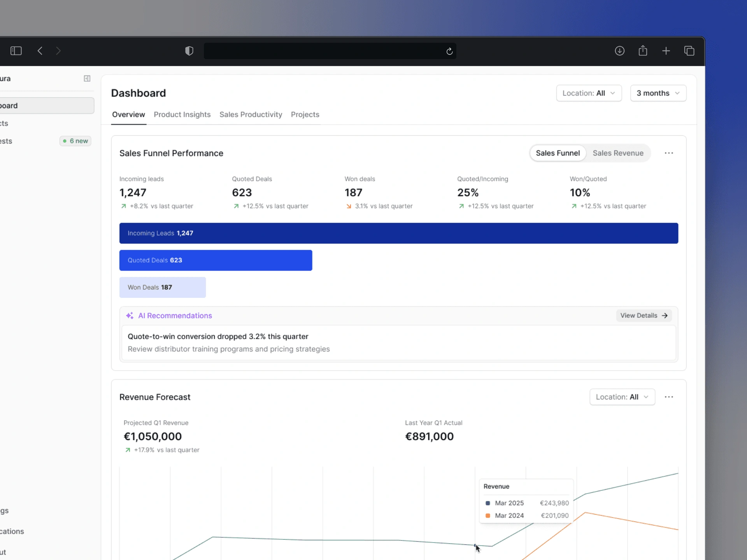Expand the 3 months period dropdown
The image size is (747, 560).
click(x=658, y=93)
